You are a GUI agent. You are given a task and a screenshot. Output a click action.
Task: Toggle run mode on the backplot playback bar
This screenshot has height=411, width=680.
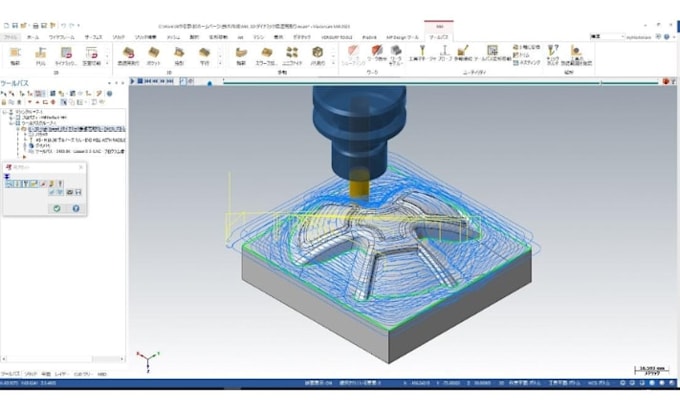point(190,81)
